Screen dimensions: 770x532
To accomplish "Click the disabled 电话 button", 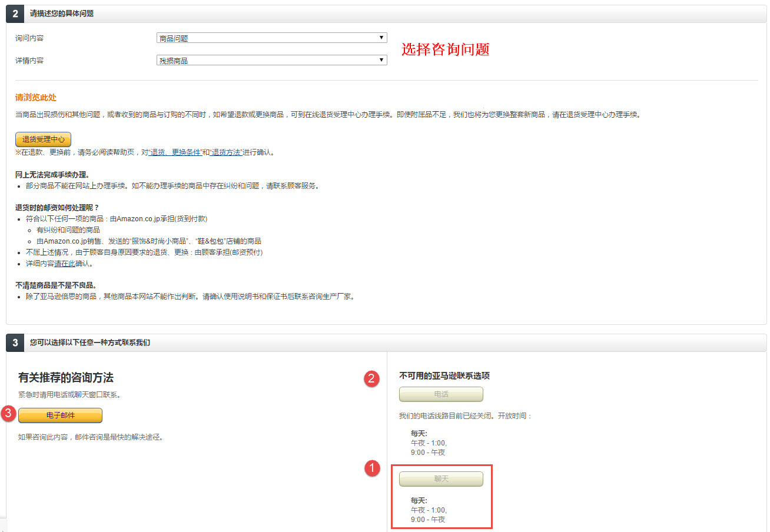I will (441, 394).
